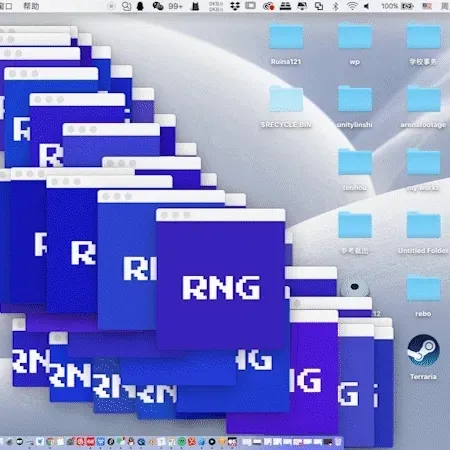Select the Untitled Folder icon
450x450 pixels.
tap(423, 225)
